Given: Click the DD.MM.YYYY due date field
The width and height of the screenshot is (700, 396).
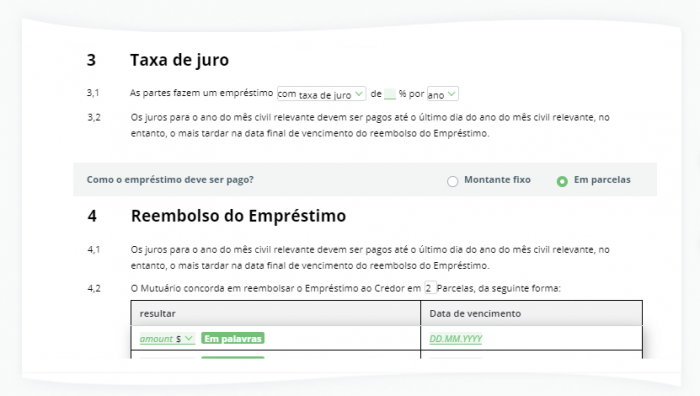Looking at the screenshot, I should coord(456,338).
